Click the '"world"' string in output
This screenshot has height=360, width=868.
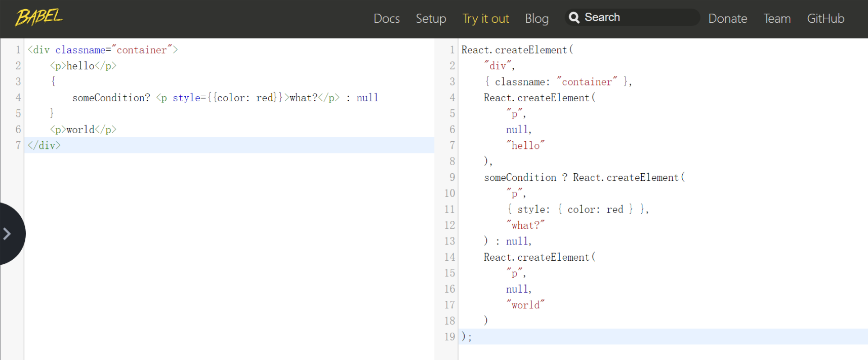click(x=526, y=305)
